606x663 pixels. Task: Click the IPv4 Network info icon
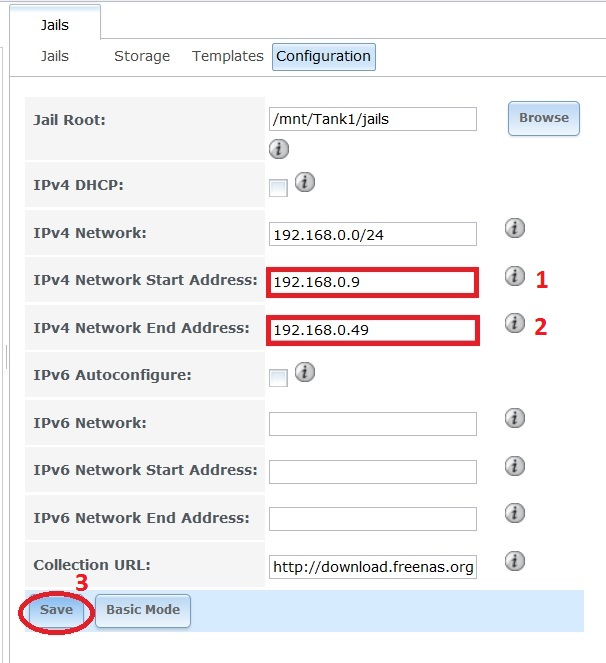click(x=515, y=229)
